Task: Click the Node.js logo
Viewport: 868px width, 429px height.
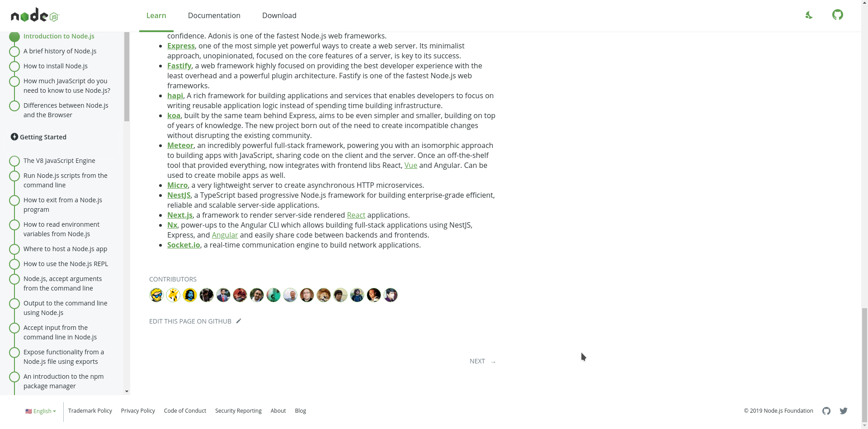Action: (34, 15)
